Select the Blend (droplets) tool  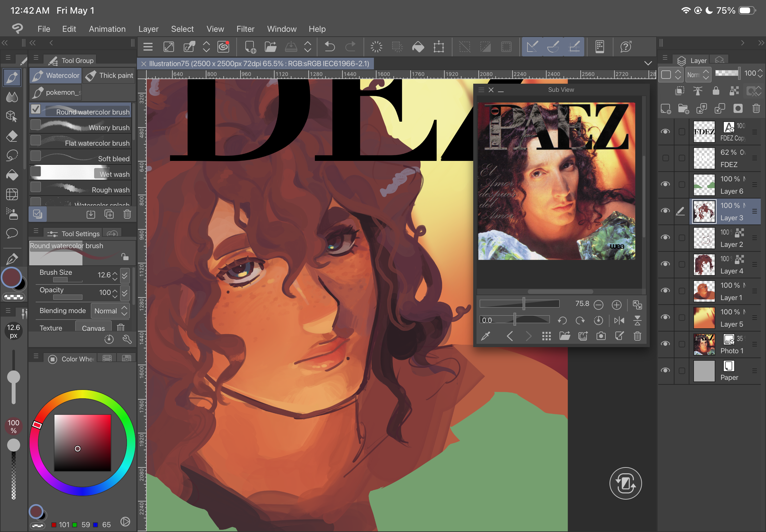coord(12,97)
